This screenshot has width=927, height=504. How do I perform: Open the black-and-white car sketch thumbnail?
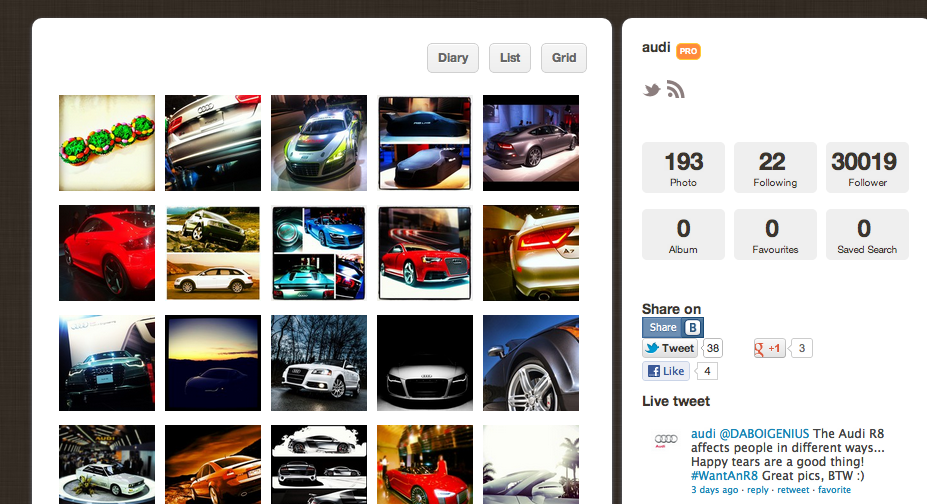click(x=319, y=464)
